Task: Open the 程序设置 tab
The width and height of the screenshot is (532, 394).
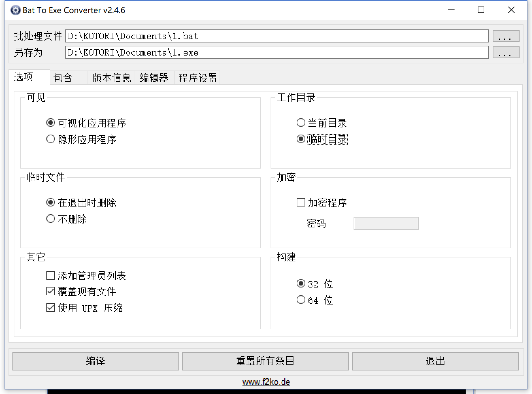Action: 197,78
